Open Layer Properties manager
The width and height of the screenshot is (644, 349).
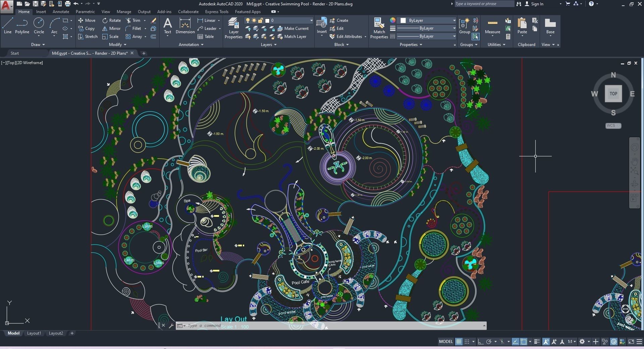[233, 28]
